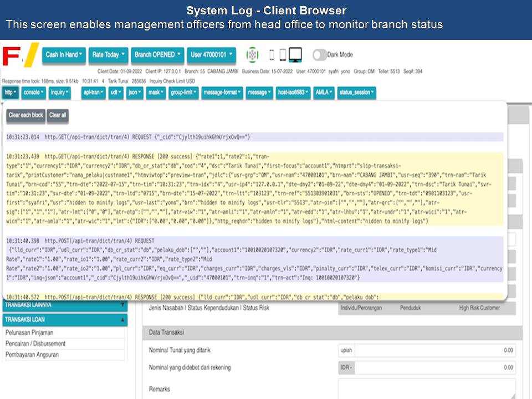Switch to small phone view icon

pos(272,55)
